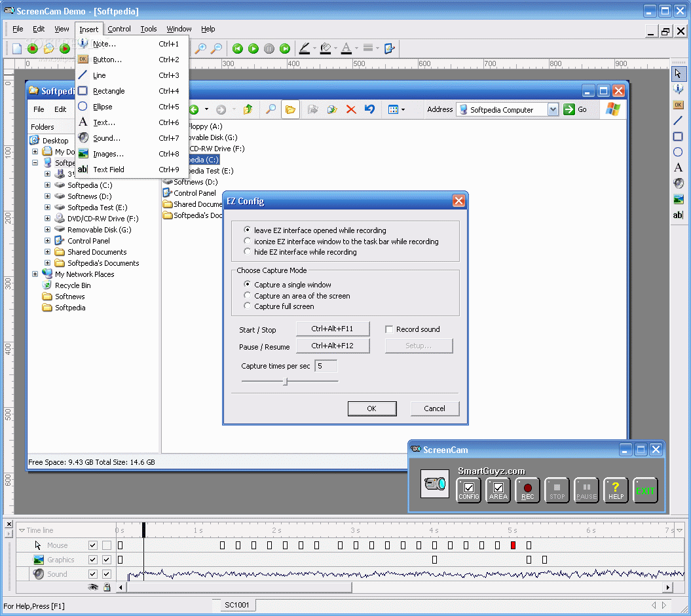The width and height of the screenshot is (691, 616).
Task: Click the HELP button in ScreenCam window
Action: pyautogui.click(x=616, y=490)
